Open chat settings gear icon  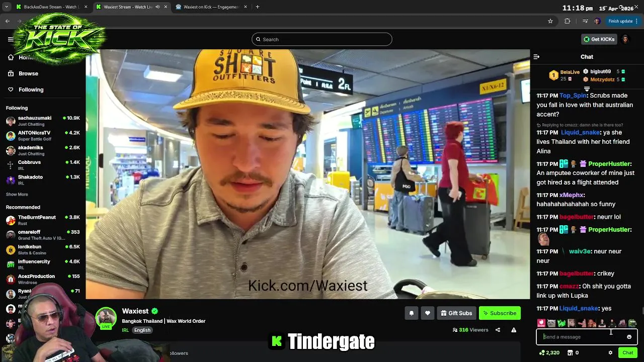610,353
